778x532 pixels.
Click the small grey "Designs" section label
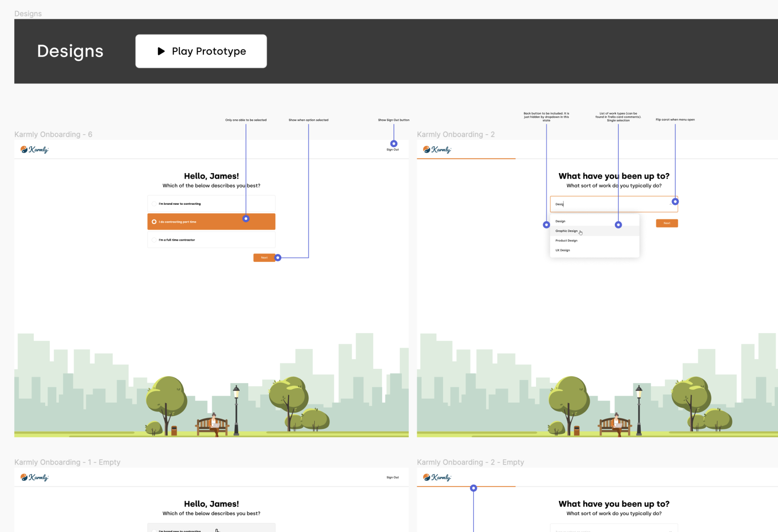coord(28,14)
